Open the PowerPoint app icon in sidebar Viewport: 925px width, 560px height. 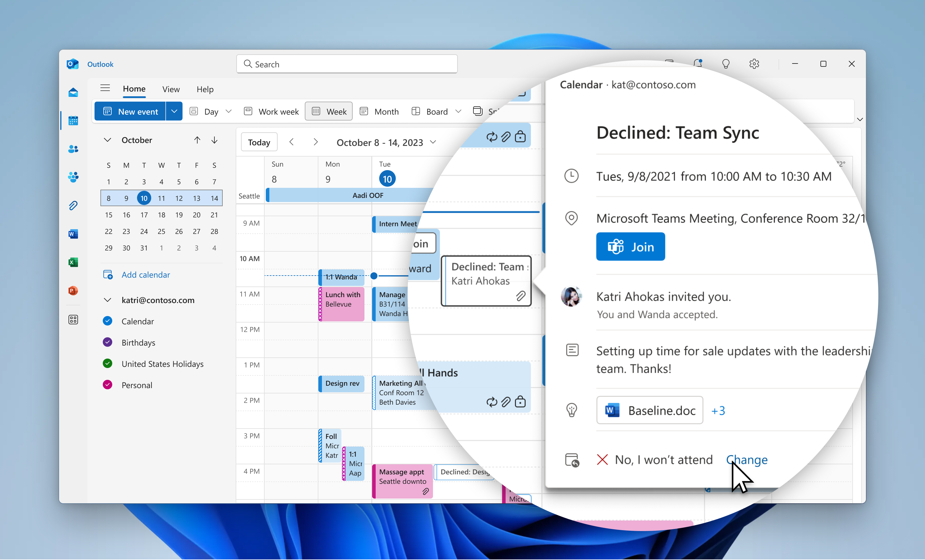pos(73,291)
